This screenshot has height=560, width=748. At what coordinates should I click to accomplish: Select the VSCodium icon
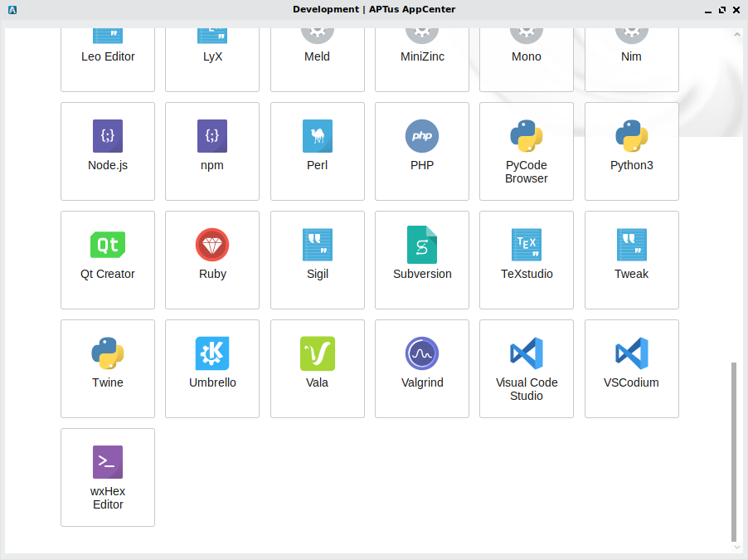pyautogui.click(x=632, y=353)
